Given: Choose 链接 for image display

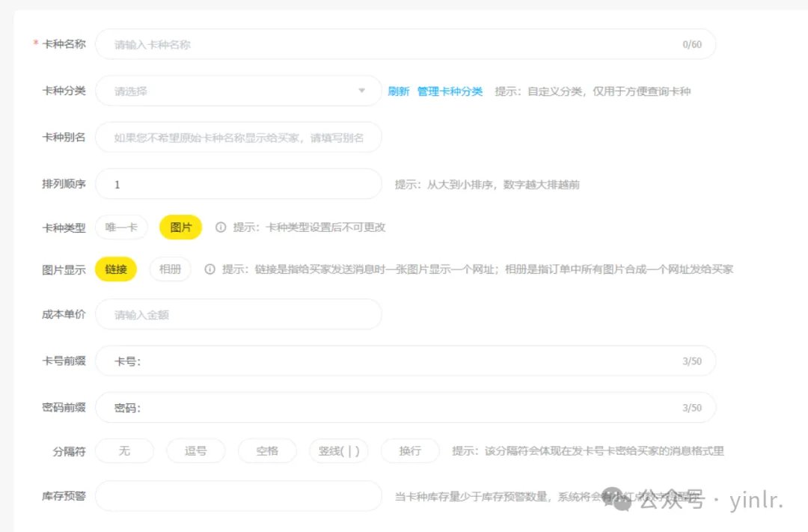Looking at the screenshot, I should pos(116,269).
